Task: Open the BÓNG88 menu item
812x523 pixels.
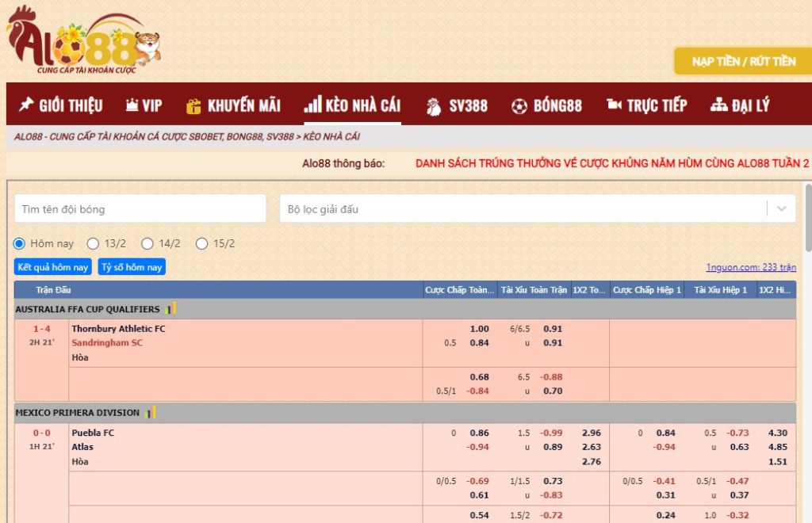Action: click(x=546, y=106)
